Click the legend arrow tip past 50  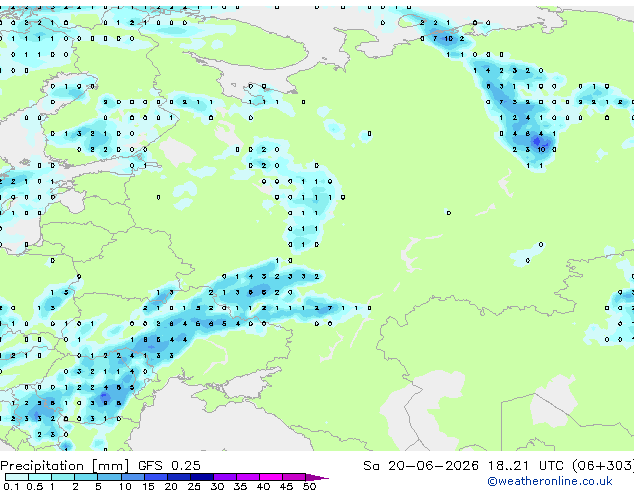point(317,477)
